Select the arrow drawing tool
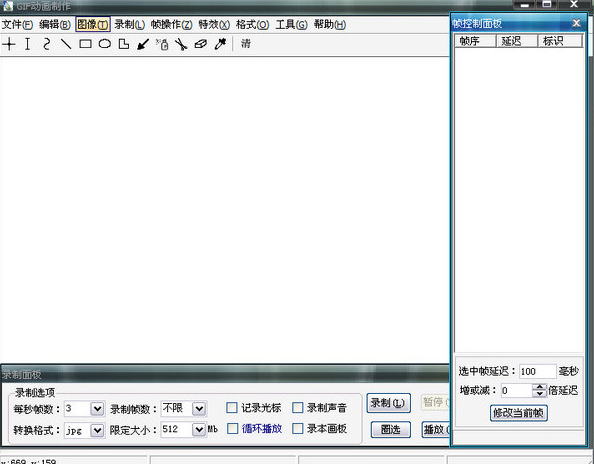Viewport: 594px width, 464px height. [x=143, y=44]
